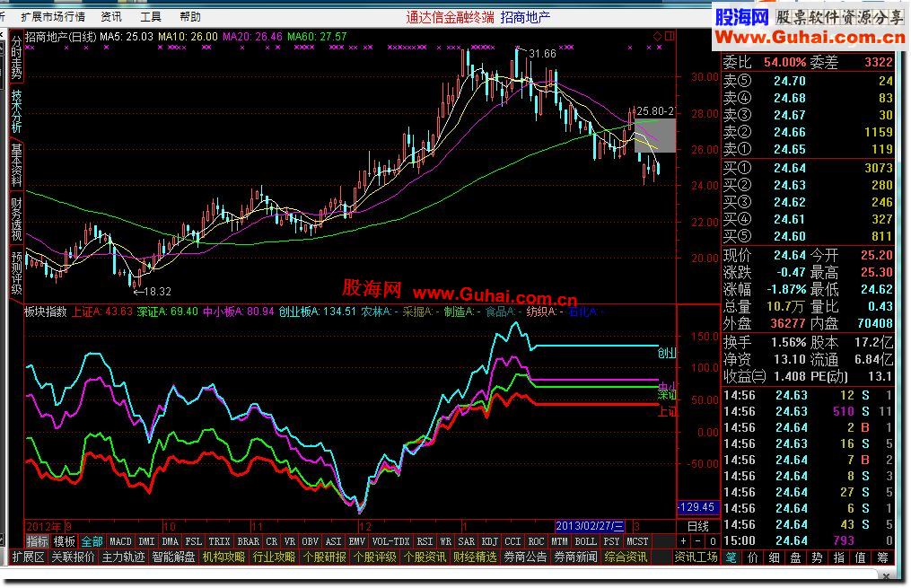Select the 全部 indicator filter
The height and width of the screenshot is (588, 911).
click(x=92, y=541)
